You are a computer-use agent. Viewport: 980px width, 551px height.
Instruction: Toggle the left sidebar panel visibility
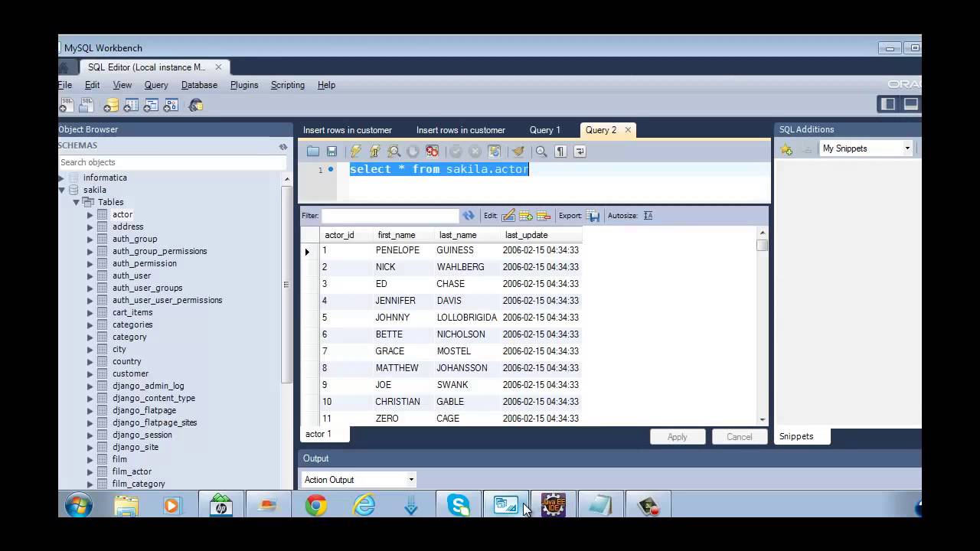point(888,104)
